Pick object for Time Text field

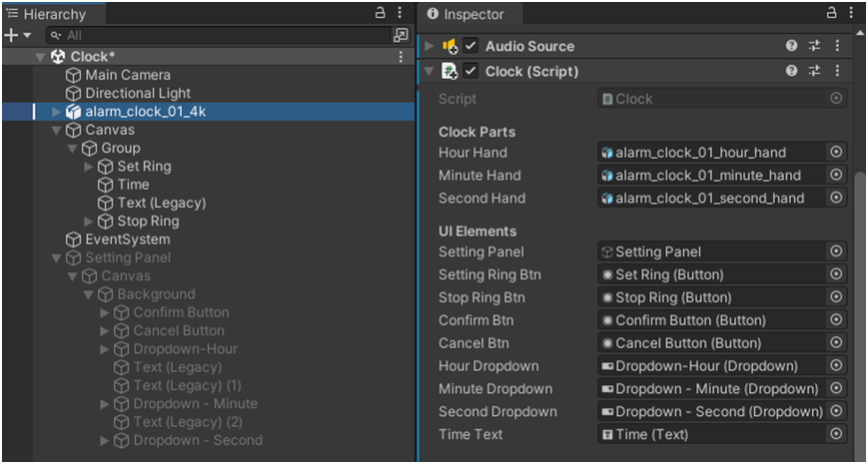836,434
